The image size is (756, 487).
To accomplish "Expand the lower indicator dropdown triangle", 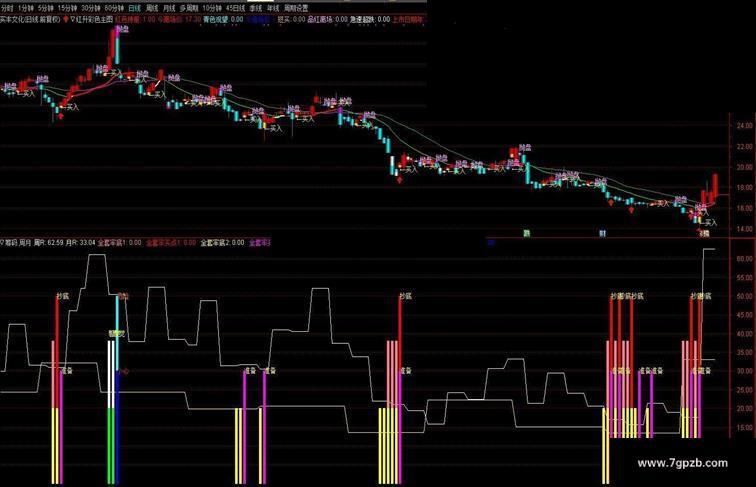I will [2, 243].
